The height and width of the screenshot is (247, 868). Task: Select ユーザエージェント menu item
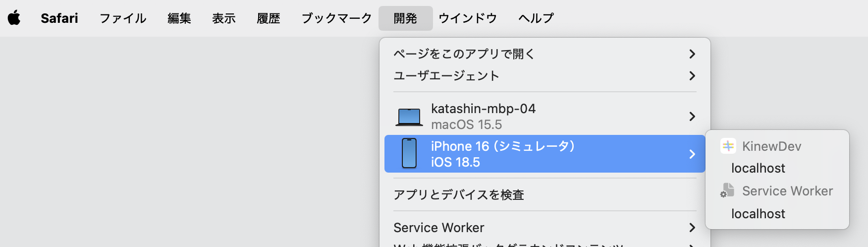click(545, 75)
